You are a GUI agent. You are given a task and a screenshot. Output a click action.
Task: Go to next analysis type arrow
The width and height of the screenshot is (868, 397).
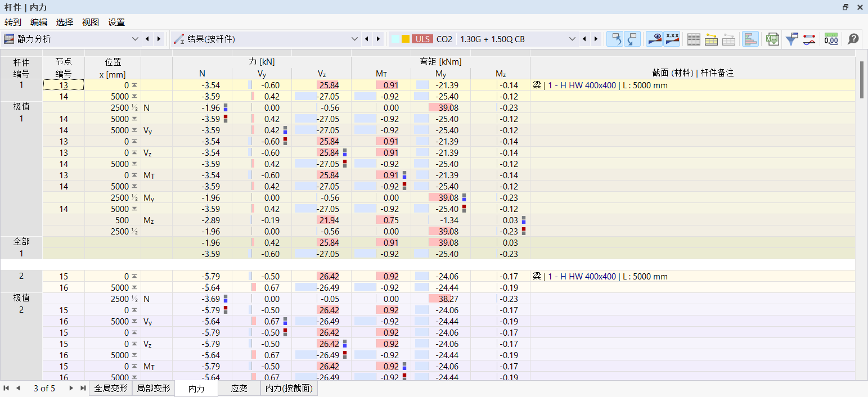coord(159,39)
